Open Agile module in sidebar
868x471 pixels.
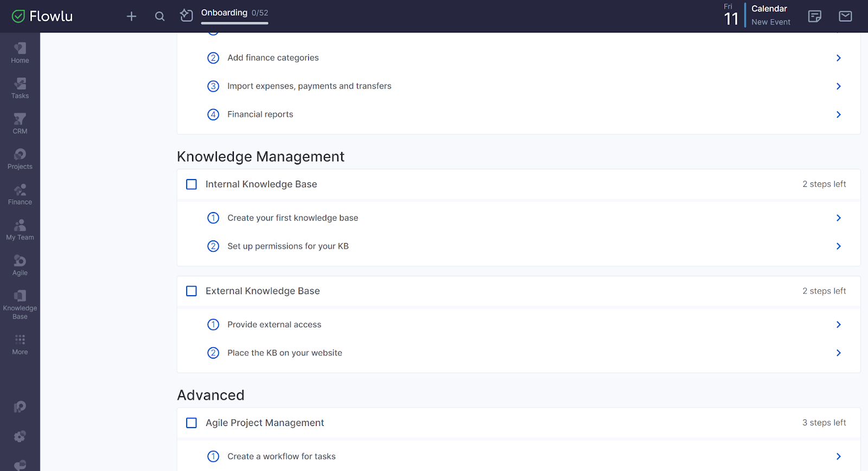[20, 265]
